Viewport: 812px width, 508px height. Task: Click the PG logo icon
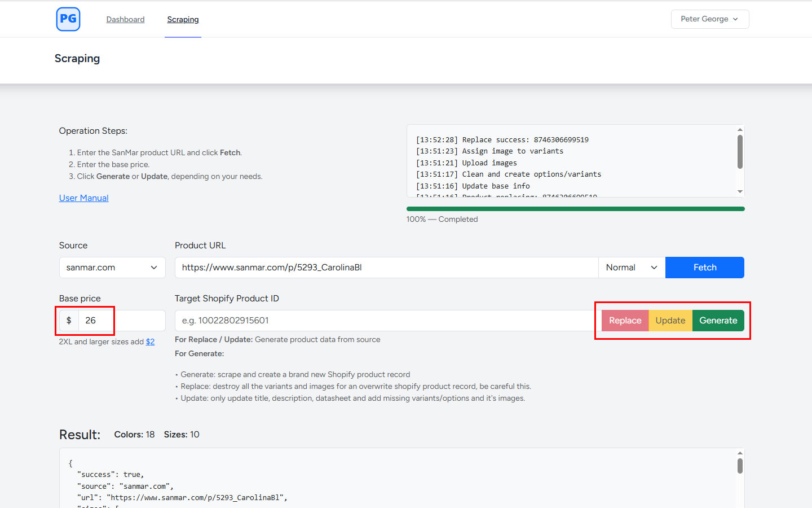tap(68, 19)
